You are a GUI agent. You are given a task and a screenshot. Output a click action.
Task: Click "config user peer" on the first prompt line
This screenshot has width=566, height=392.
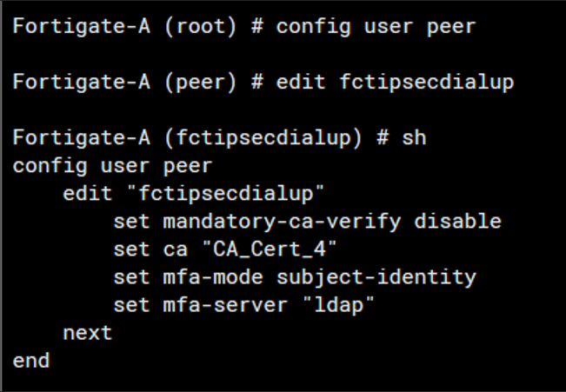pos(376,26)
